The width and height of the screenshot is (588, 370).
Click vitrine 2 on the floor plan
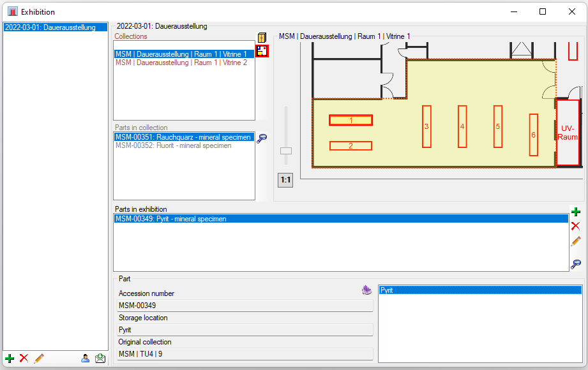click(351, 146)
